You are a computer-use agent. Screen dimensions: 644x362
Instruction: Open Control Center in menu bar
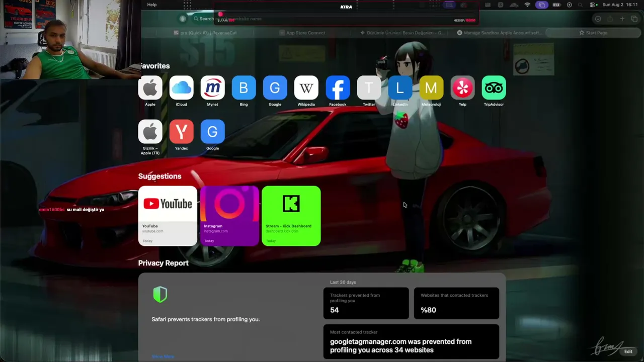point(593,5)
